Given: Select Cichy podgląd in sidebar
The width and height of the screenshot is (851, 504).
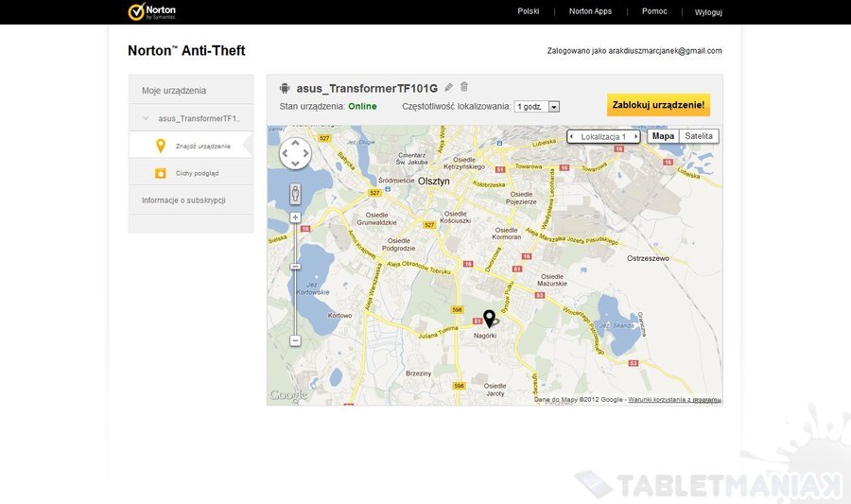Looking at the screenshot, I should [x=191, y=173].
